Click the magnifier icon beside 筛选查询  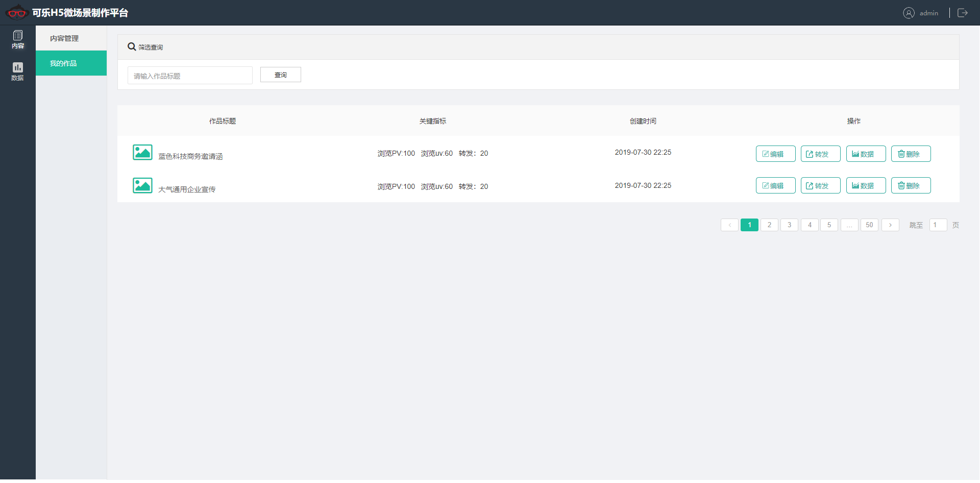132,46
